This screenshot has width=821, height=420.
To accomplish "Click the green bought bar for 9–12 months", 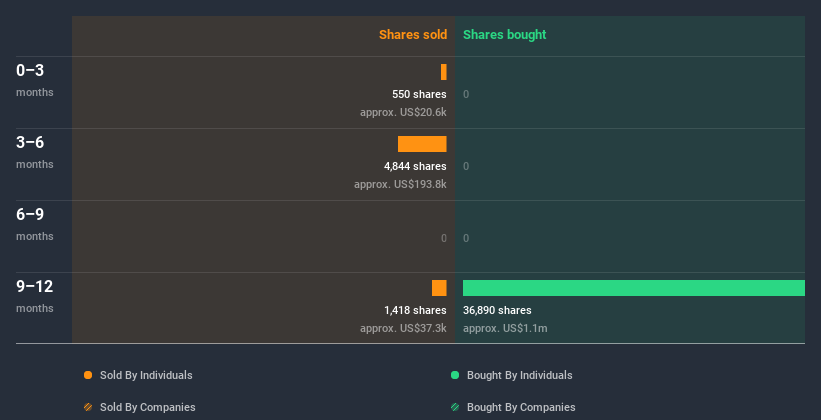I will (634, 288).
